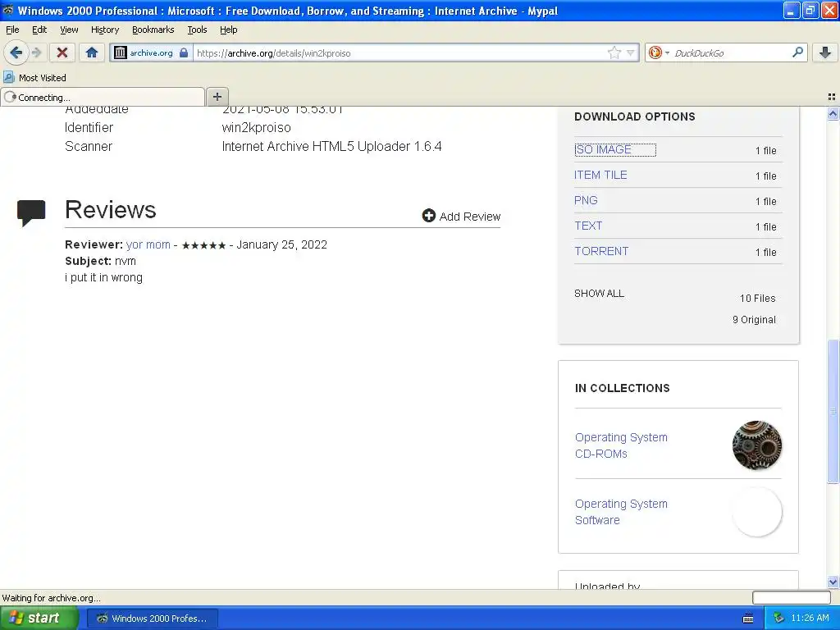Click the Forward arrow button
Viewport: 840px width, 630px height.
(36, 52)
